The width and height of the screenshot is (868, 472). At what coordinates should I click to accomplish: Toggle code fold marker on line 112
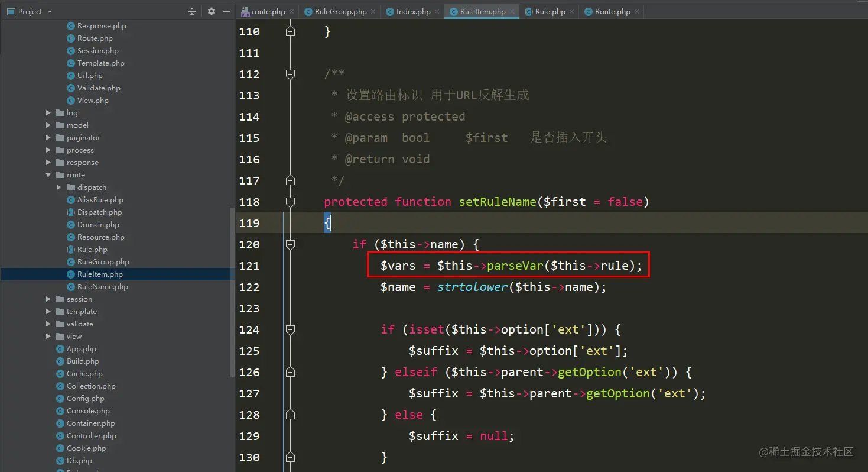click(x=290, y=74)
